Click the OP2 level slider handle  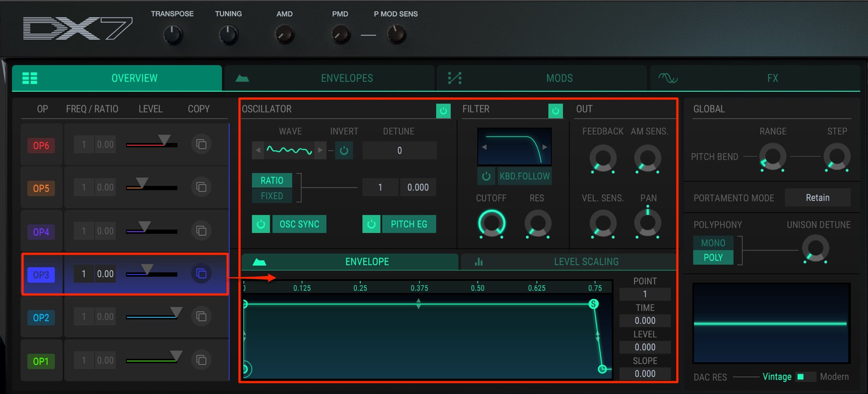176,312
